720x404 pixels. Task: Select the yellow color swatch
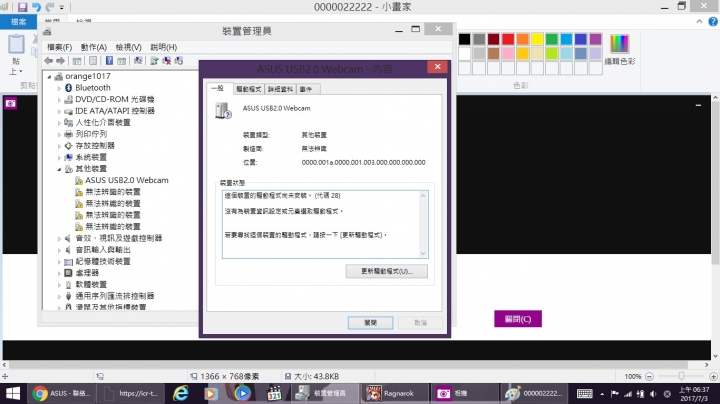[x=537, y=39]
